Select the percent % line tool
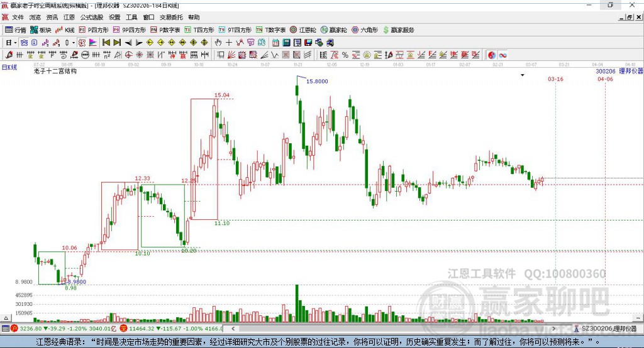This screenshot has height=348, width=644. tap(345, 55)
